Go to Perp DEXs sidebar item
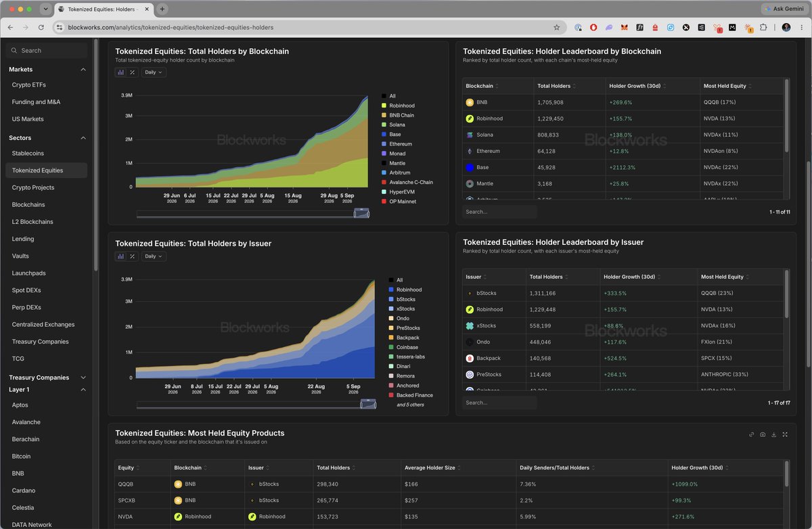The height and width of the screenshot is (529, 812). pyautogui.click(x=26, y=307)
